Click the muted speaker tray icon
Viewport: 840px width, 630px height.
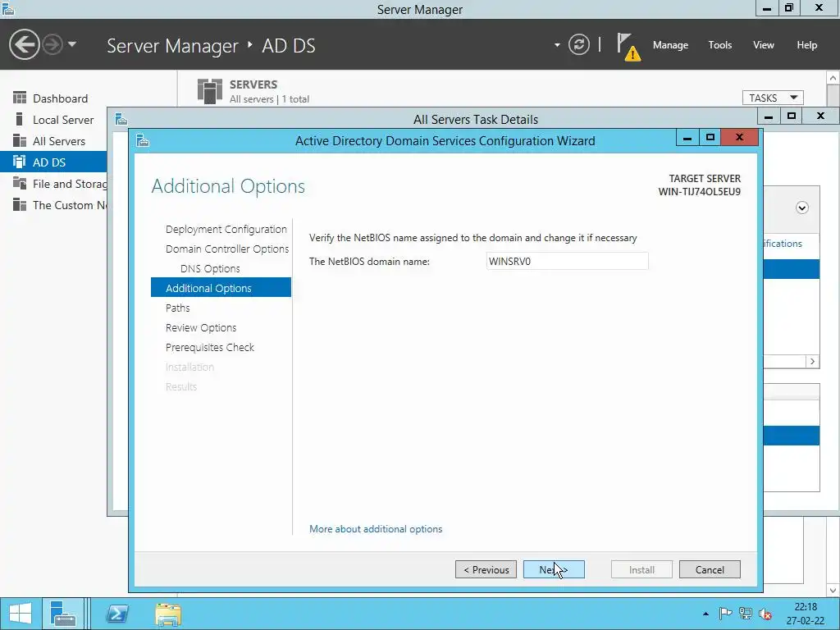pos(765,614)
